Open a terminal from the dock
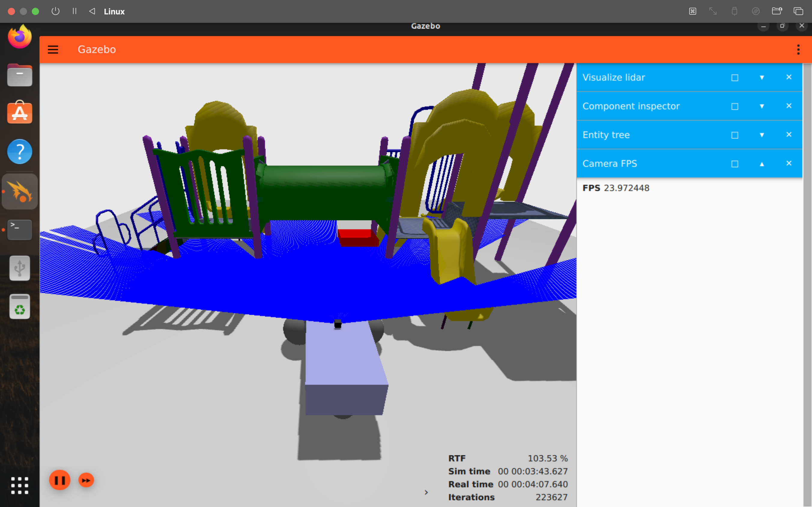 coord(19,229)
